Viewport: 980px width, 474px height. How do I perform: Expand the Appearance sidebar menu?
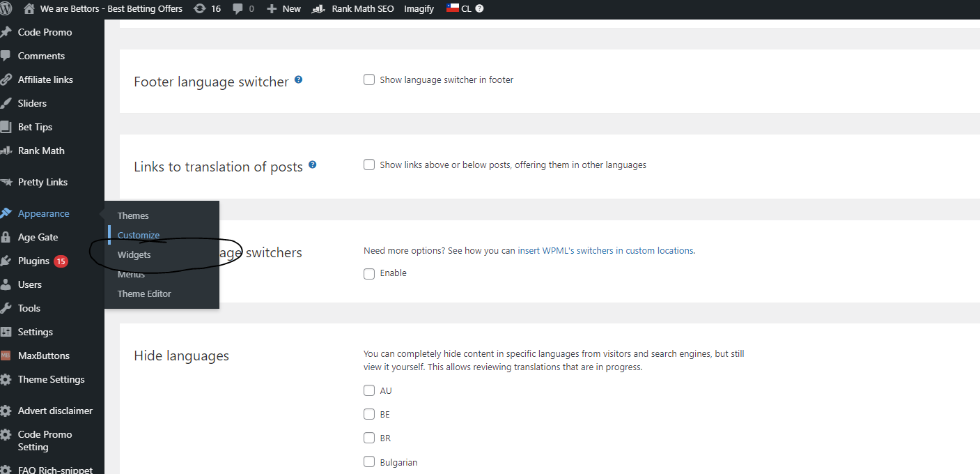(x=43, y=213)
